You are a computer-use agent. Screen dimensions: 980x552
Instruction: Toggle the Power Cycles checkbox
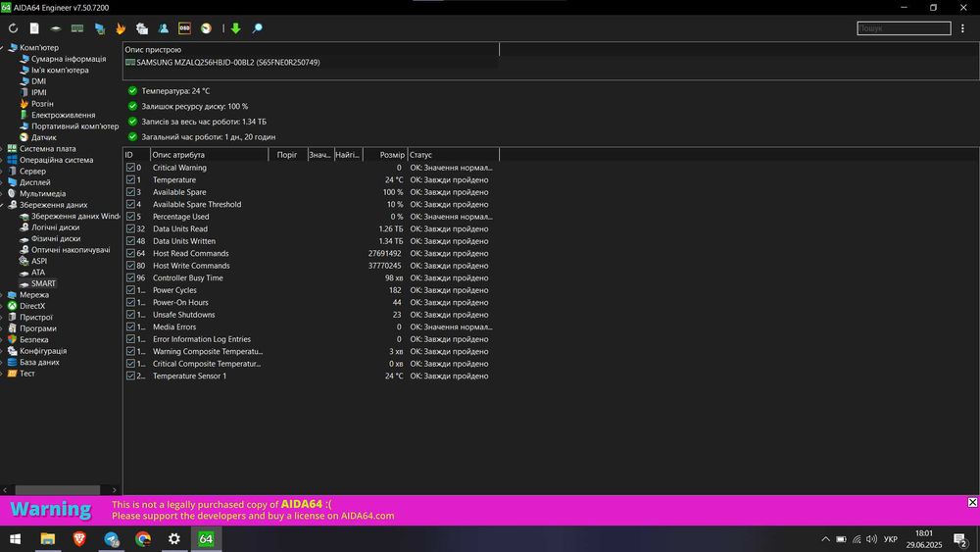tap(130, 290)
